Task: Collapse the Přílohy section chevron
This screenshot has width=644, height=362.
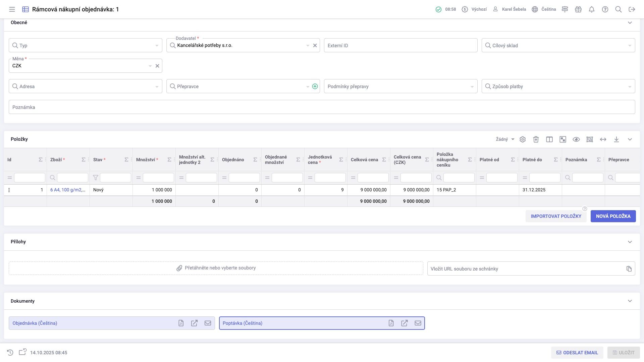Action: pyautogui.click(x=630, y=242)
